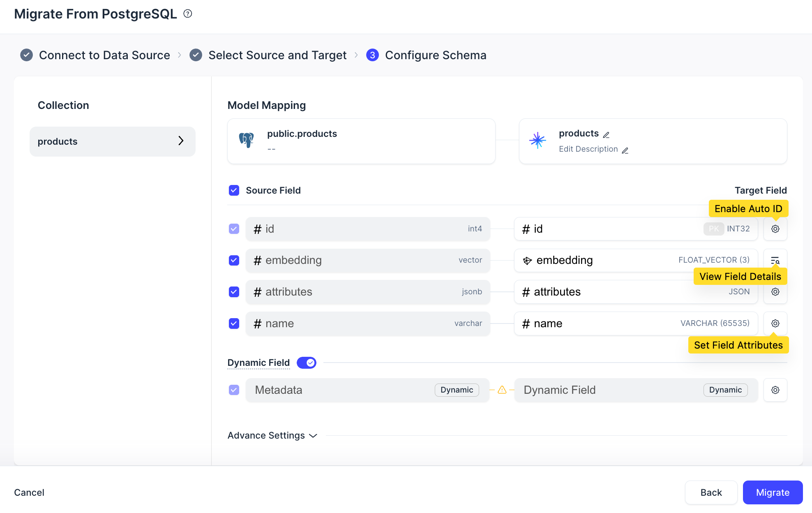
Task: Uncheck the name source field checkbox
Action: click(x=234, y=324)
